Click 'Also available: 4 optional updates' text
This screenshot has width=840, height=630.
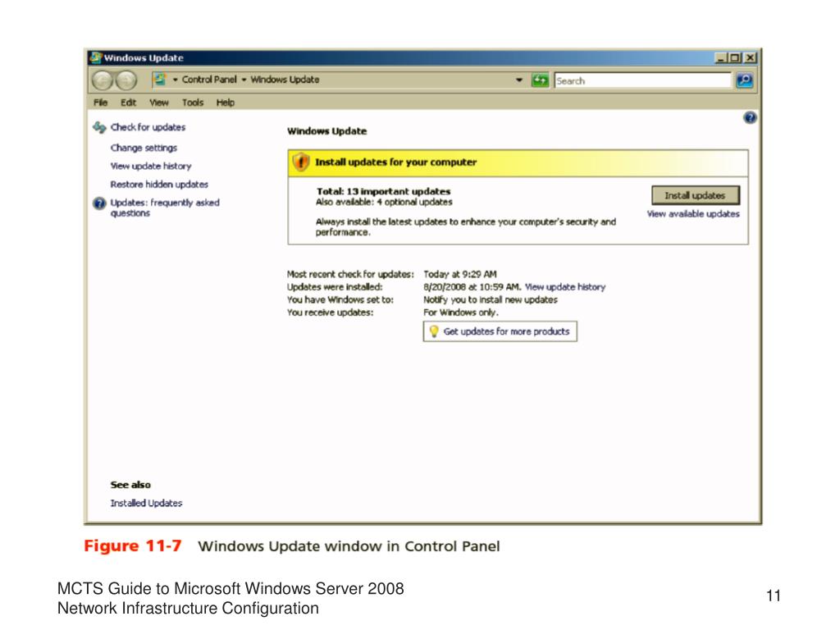[x=384, y=202]
